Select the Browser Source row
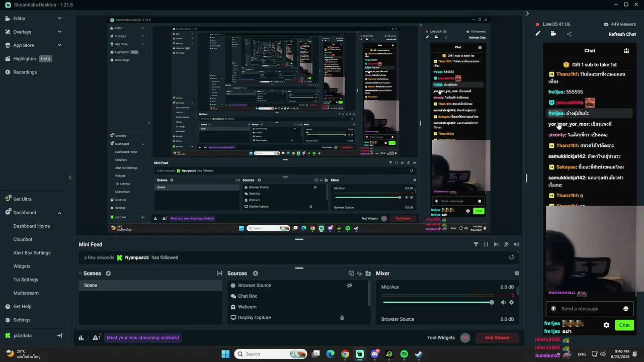This screenshot has width=644, height=362. pos(298,285)
